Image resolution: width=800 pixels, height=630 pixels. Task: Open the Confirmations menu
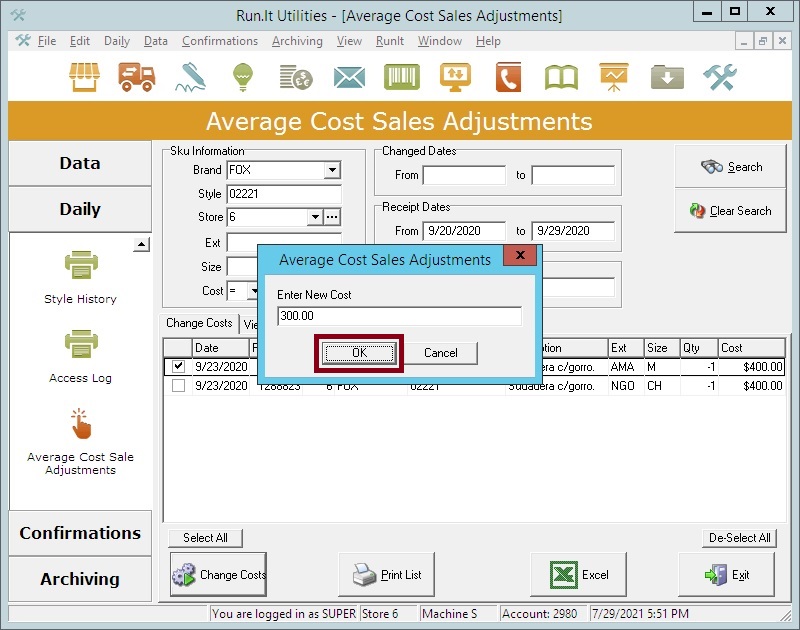pyautogui.click(x=220, y=41)
